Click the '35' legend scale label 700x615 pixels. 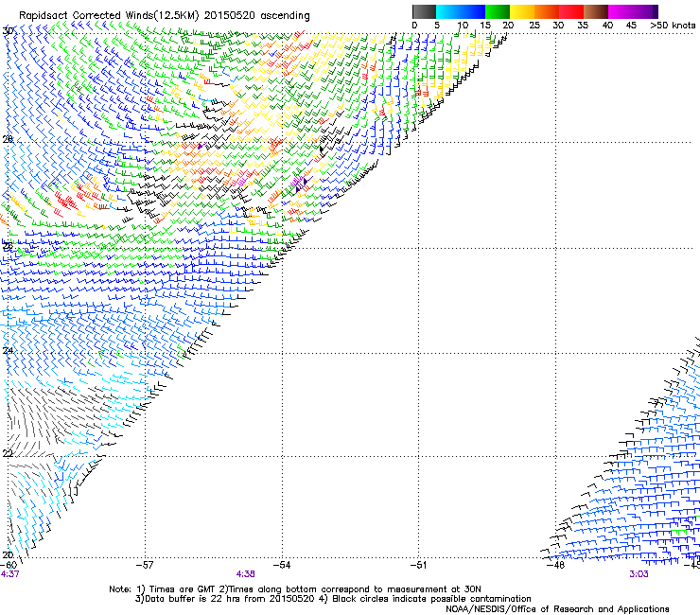tap(583, 26)
